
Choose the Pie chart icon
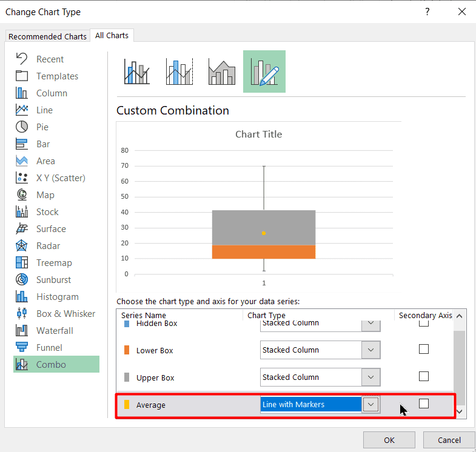click(22, 127)
